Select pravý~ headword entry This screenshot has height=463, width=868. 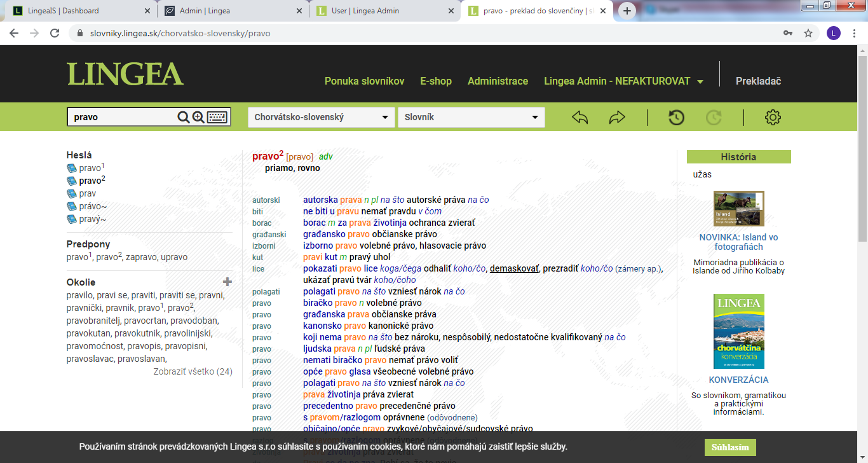tap(93, 219)
